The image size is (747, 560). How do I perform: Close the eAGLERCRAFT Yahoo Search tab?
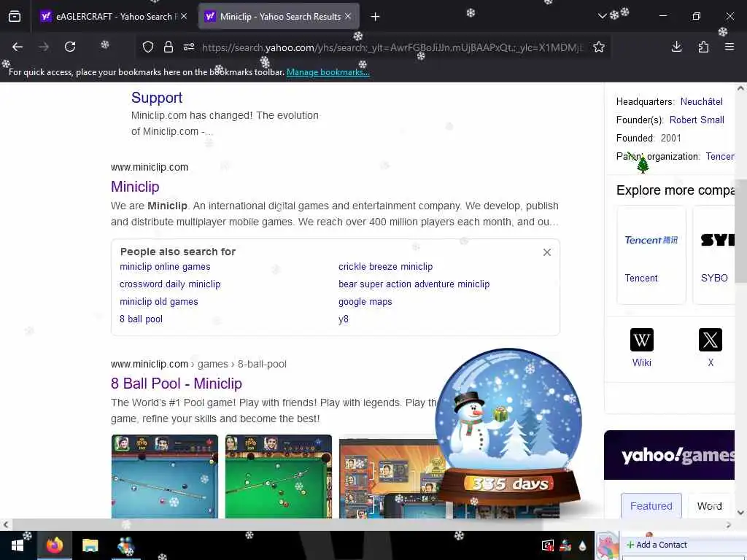[x=184, y=16]
